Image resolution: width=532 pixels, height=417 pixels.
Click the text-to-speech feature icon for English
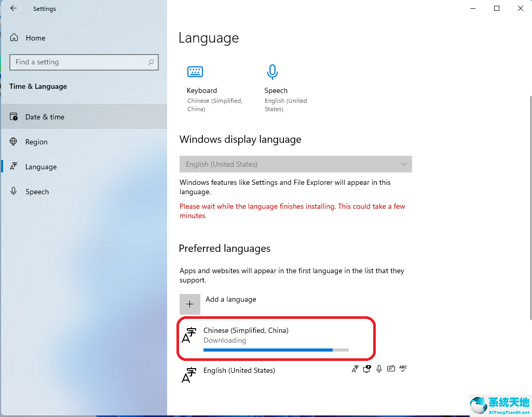point(367,369)
